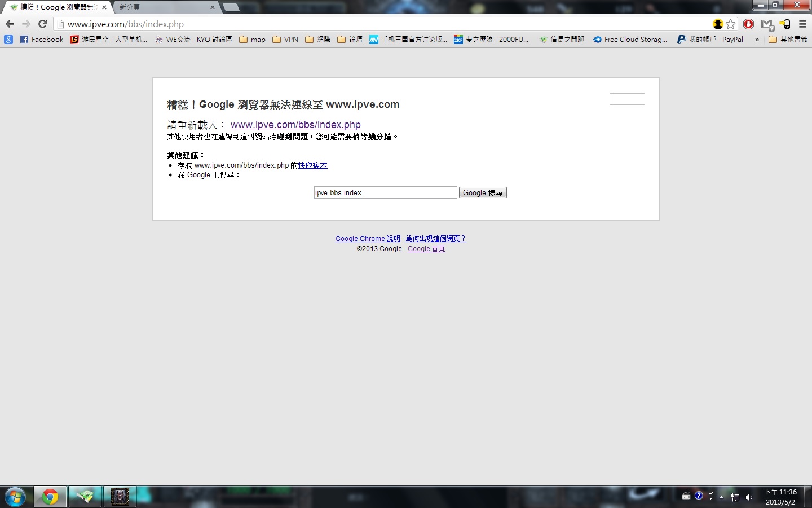Open the dark game icon in taskbar
The width and height of the screenshot is (812, 508).
(x=120, y=497)
